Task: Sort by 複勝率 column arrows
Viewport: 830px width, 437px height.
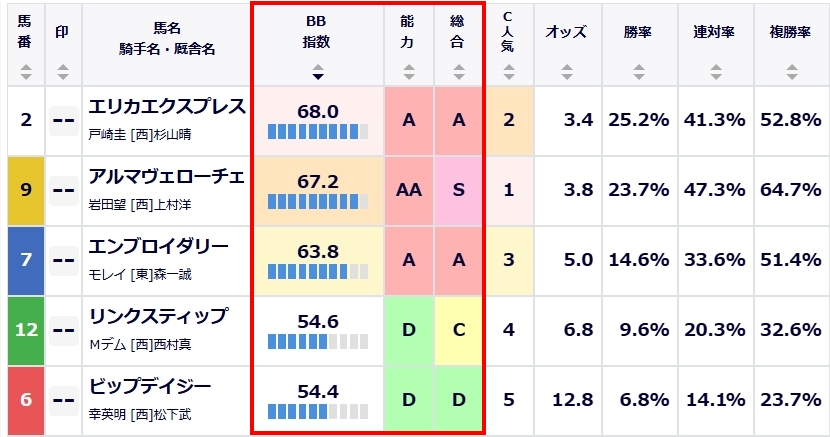Action: [x=792, y=71]
